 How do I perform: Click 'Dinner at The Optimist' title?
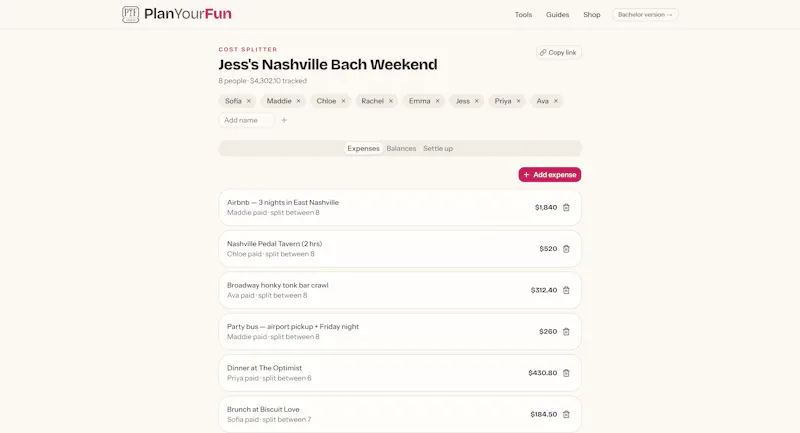click(x=264, y=368)
